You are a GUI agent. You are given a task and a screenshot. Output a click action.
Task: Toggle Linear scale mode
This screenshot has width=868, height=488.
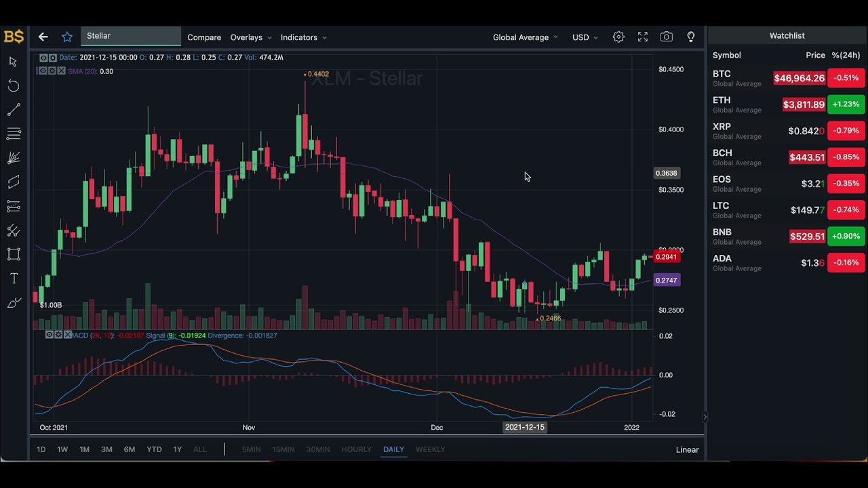[687, 449]
